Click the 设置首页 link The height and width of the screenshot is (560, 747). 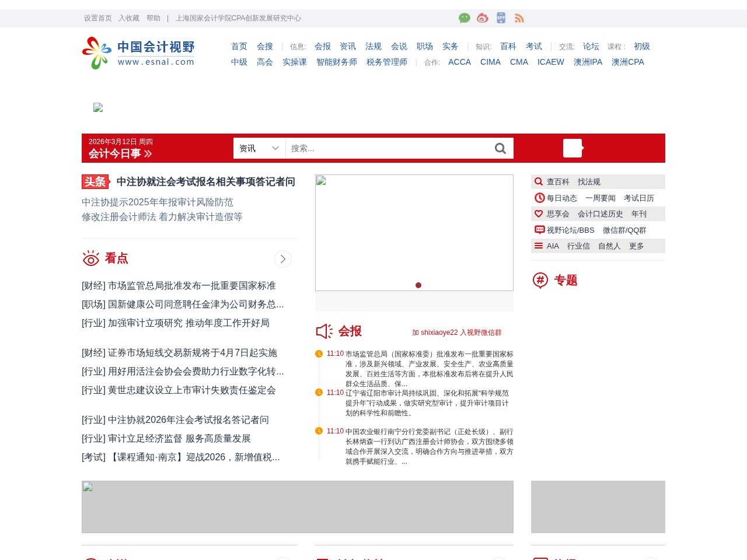click(x=97, y=18)
